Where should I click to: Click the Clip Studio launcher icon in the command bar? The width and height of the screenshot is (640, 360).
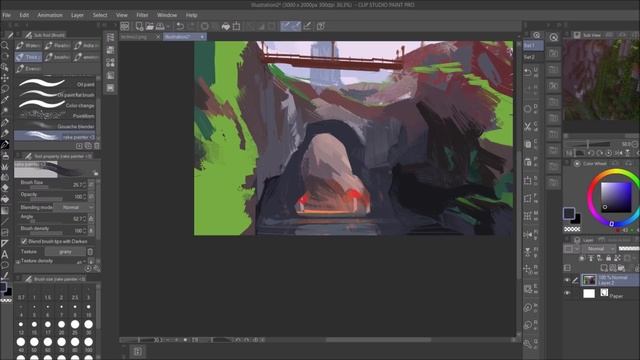pyautogui.click(x=124, y=26)
